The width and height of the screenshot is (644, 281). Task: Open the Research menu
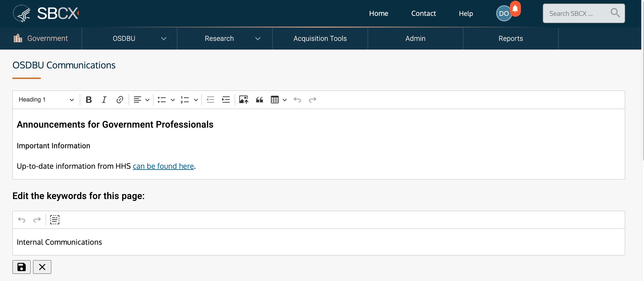coord(219,38)
